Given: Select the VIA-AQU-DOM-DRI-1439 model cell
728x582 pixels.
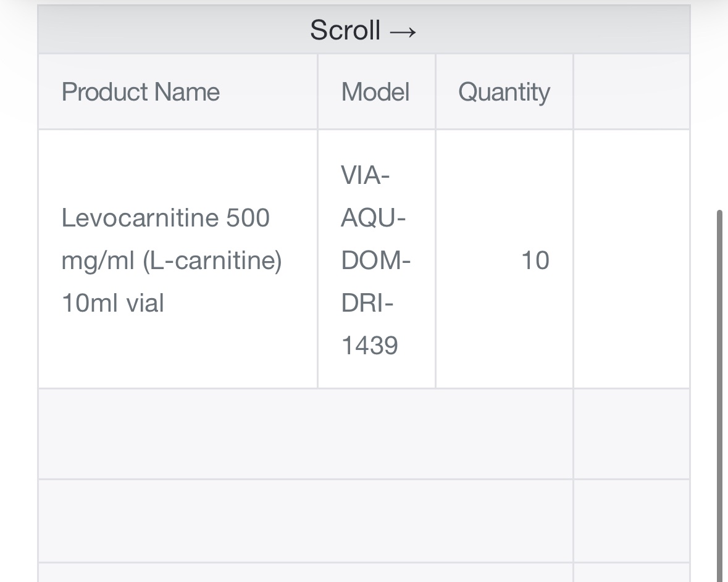Looking at the screenshot, I should (377, 259).
